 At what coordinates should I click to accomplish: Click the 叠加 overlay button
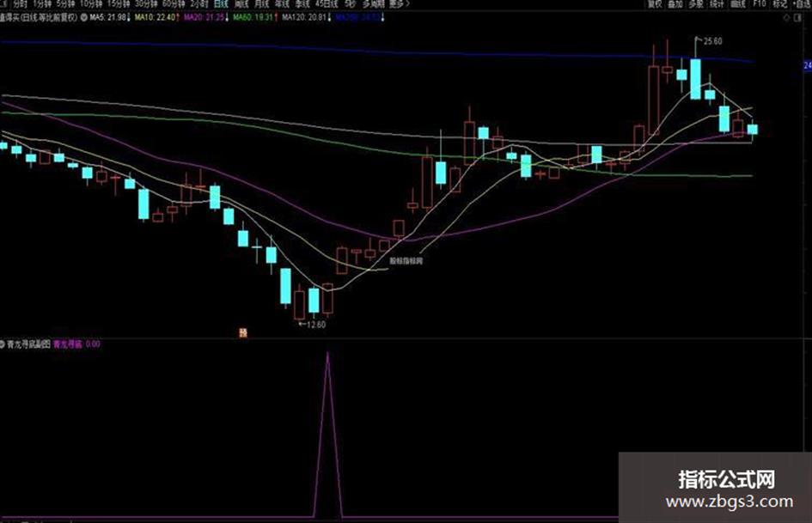(x=675, y=3)
